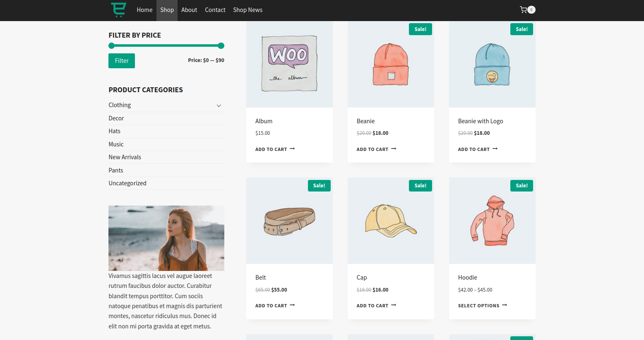Open the yellow Cap product image
Image resolution: width=644 pixels, height=340 pixels.
(391, 221)
